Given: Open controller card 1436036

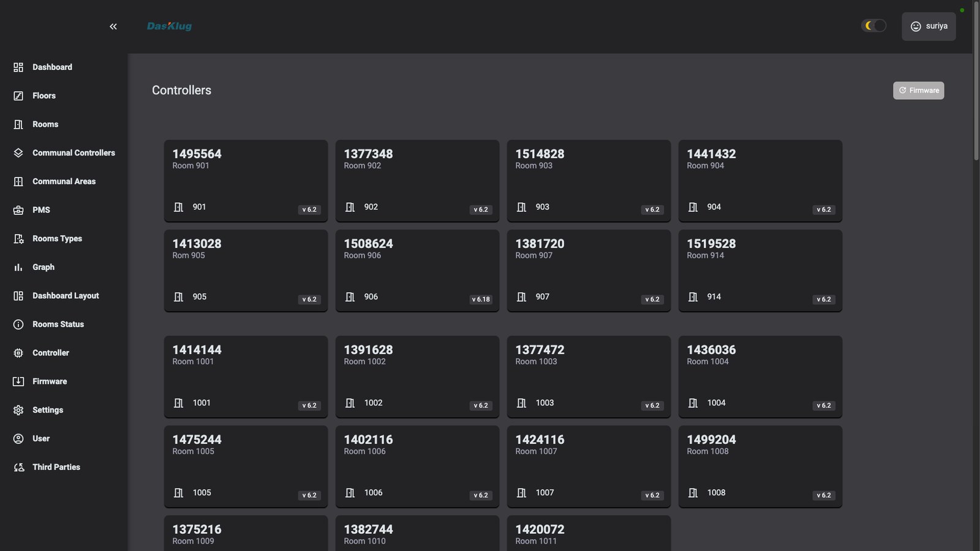Looking at the screenshot, I should (760, 377).
